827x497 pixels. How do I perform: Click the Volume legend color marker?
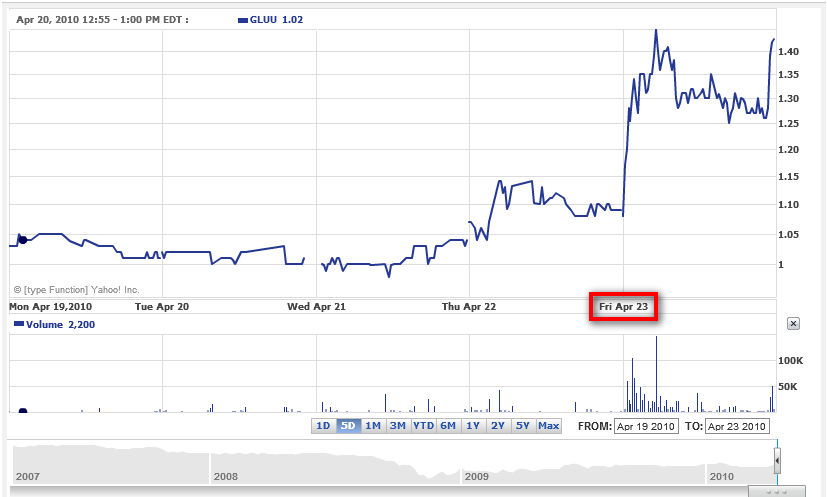tap(19, 325)
